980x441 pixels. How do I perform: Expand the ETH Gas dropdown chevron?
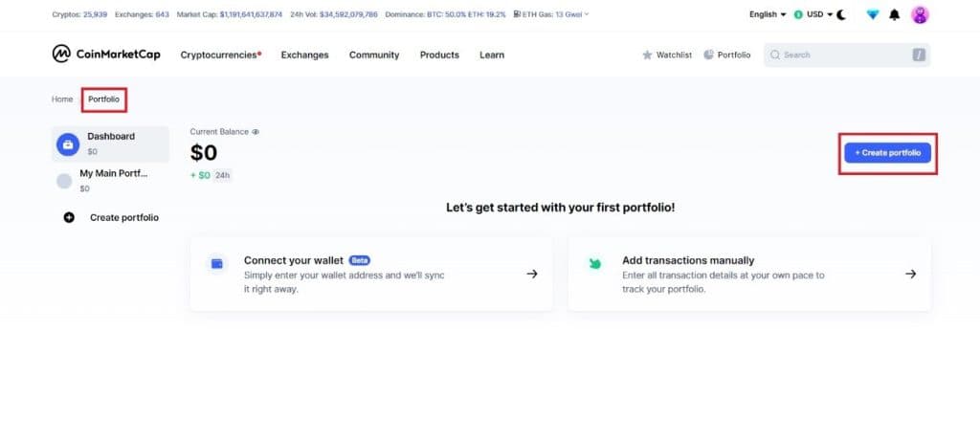(587, 13)
